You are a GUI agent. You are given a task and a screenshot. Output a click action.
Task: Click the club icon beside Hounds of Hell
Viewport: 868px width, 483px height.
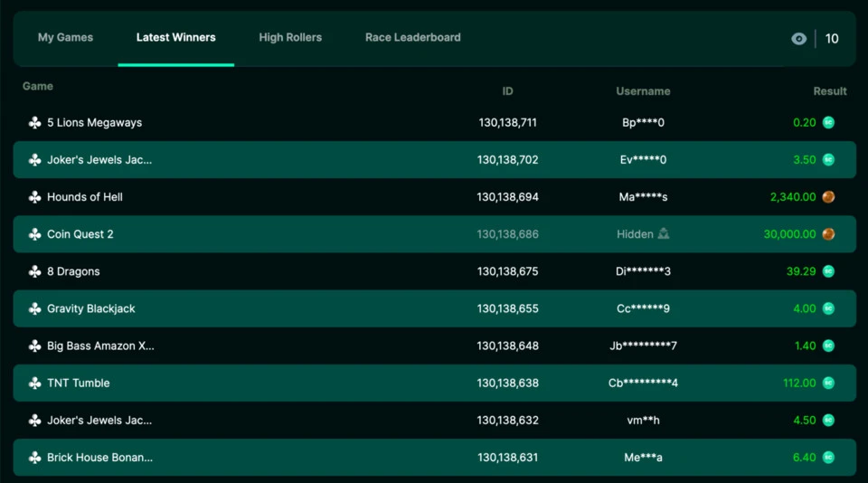coord(35,197)
